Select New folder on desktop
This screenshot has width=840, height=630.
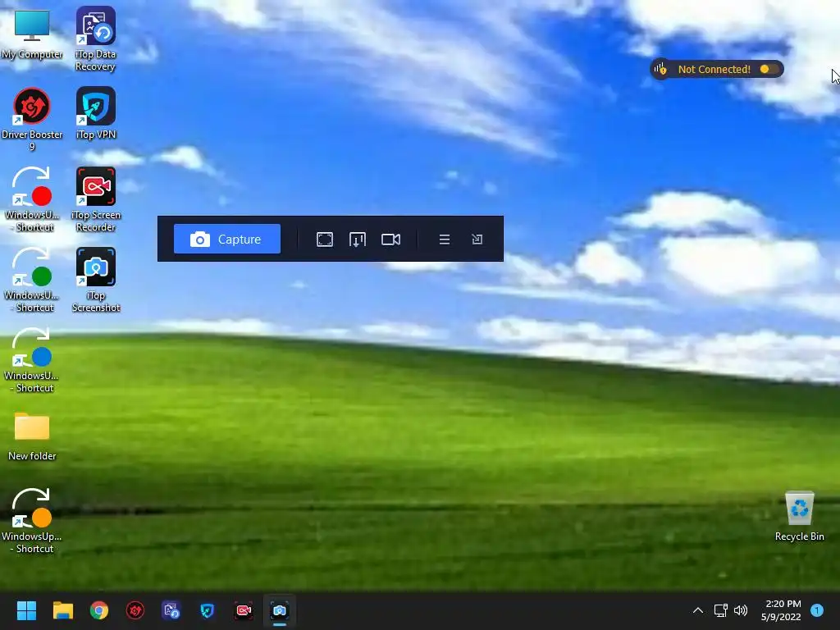pyautogui.click(x=32, y=436)
